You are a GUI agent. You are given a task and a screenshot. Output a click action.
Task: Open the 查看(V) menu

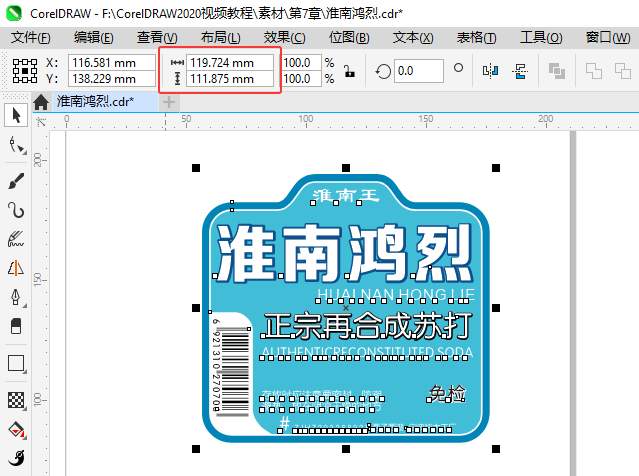pyautogui.click(x=157, y=37)
